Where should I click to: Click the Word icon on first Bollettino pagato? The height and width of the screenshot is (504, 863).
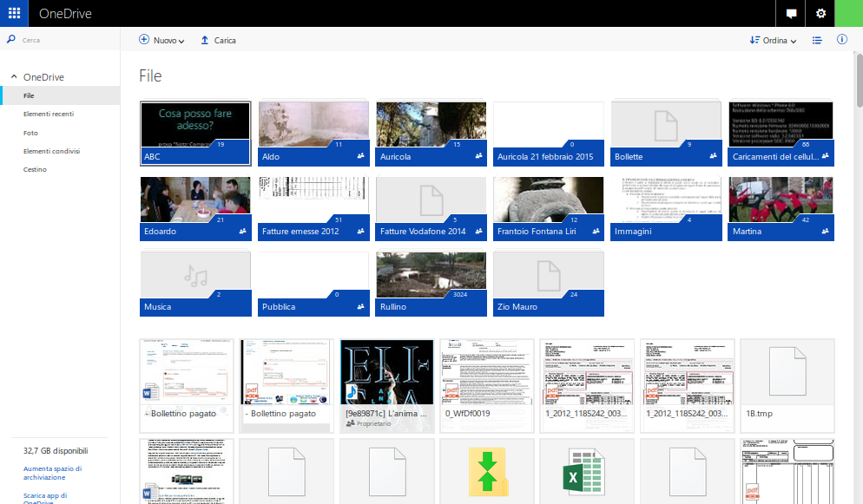[149, 392]
